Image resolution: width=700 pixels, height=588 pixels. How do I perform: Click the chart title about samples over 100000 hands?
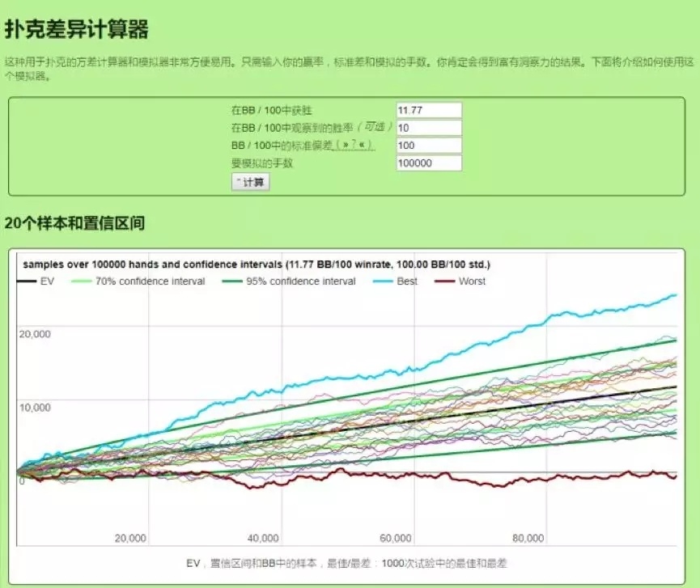(256, 264)
